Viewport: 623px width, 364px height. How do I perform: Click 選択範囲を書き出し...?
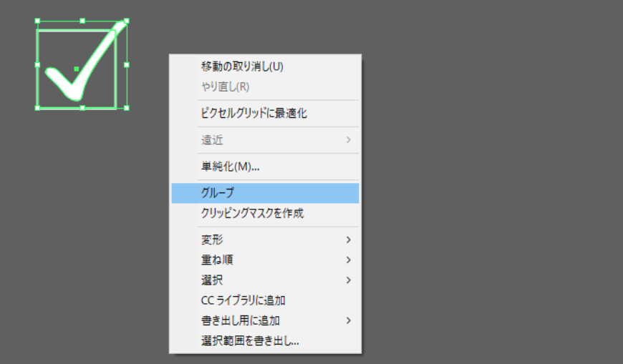[x=265, y=341]
